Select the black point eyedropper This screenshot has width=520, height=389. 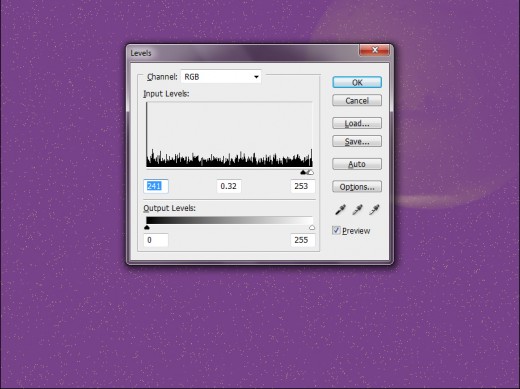(x=340, y=210)
